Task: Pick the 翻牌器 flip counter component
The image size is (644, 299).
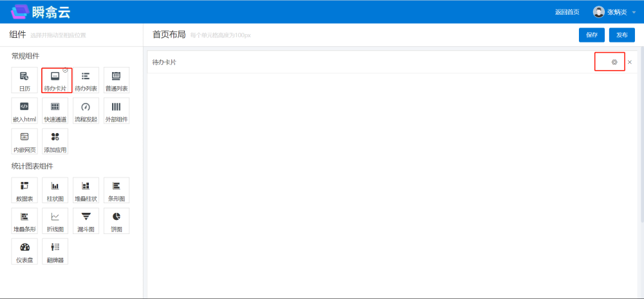Action: pos(55,251)
